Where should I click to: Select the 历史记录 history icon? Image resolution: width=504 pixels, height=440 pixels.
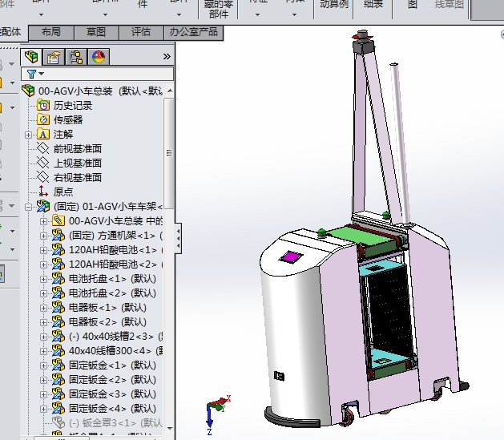[43, 105]
